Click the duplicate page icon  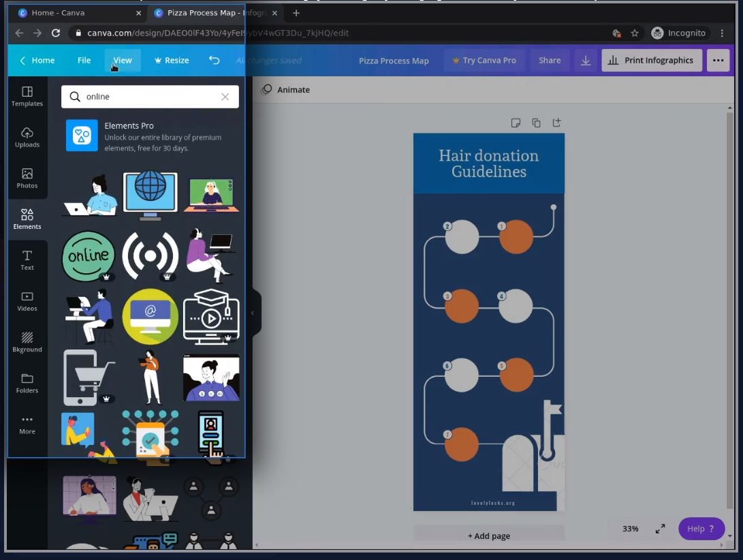pyautogui.click(x=536, y=123)
